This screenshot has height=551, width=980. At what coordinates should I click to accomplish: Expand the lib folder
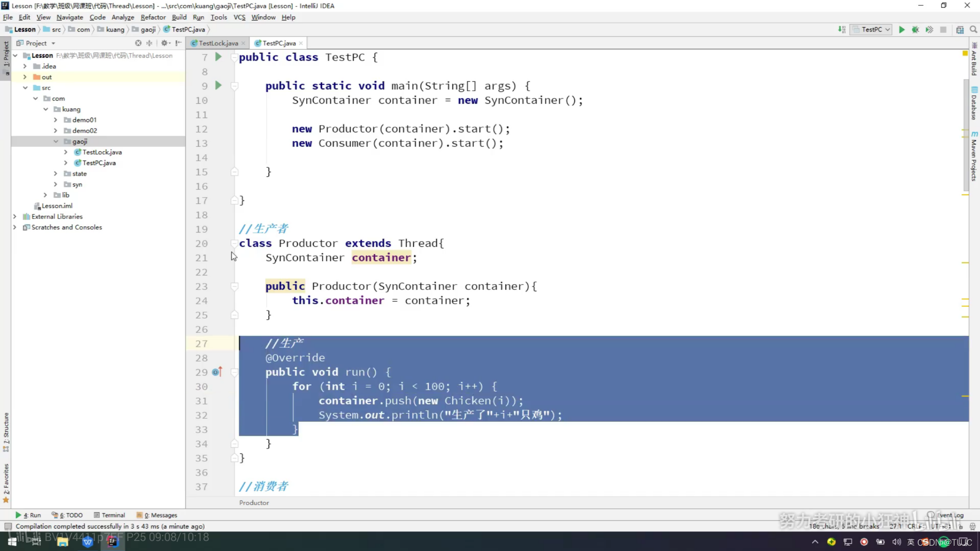45,195
